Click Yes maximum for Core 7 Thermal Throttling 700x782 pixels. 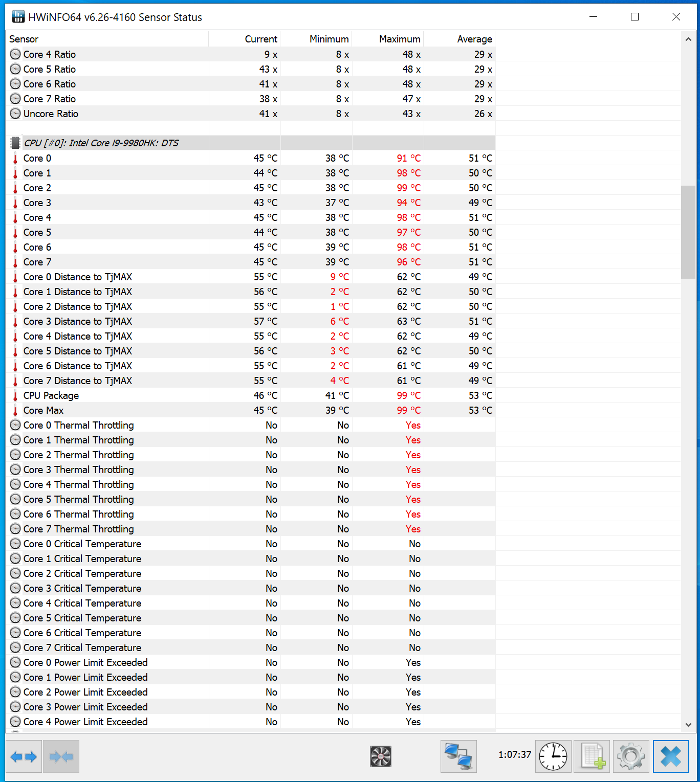[413, 529]
